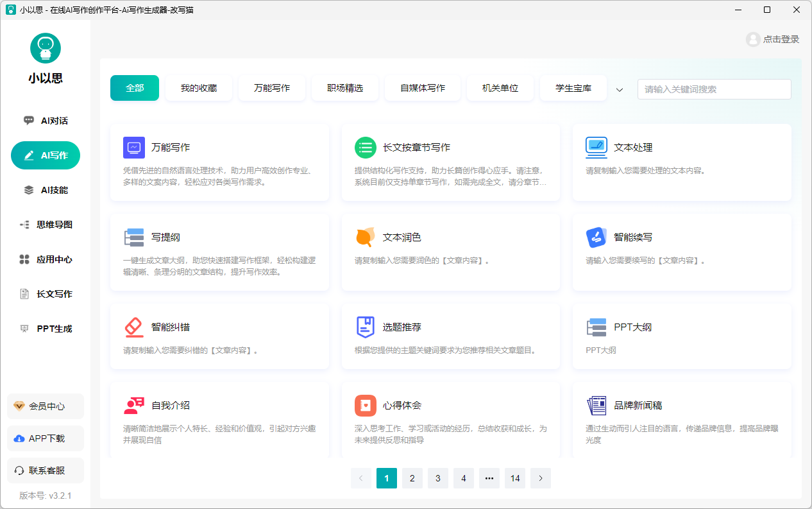Select the 自媒体写作 category tab

pyautogui.click(x=423, y=88)
